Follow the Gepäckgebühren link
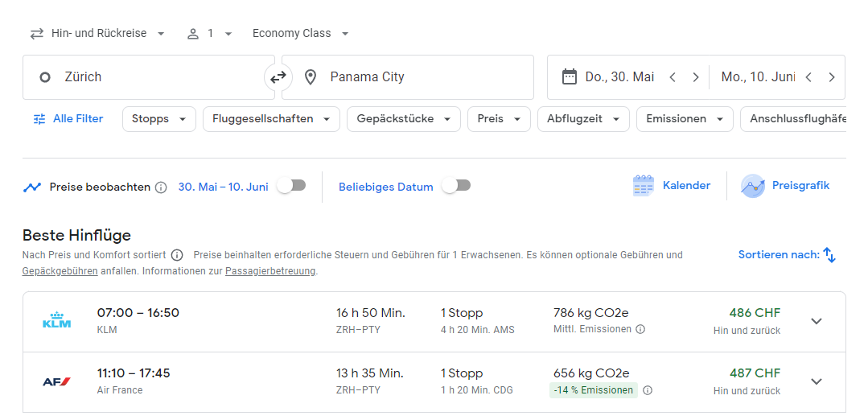The height and width of the screenshot is (416, 868). click(60, 271)
